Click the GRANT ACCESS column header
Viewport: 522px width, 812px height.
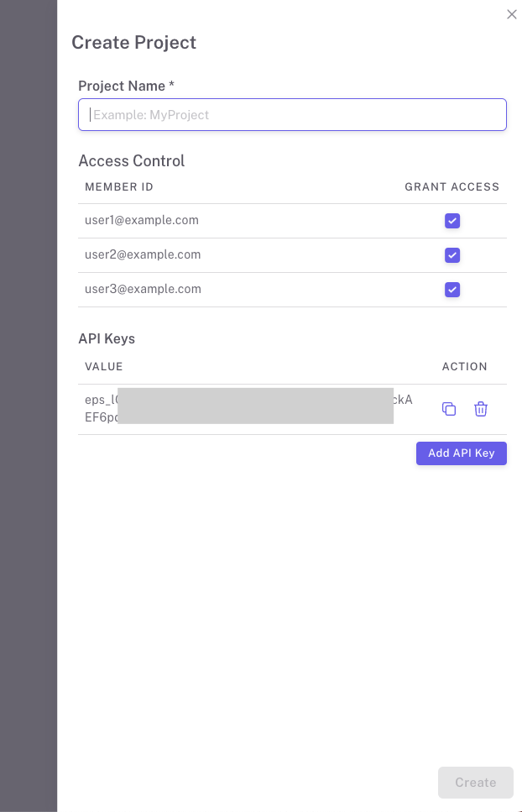452,187
